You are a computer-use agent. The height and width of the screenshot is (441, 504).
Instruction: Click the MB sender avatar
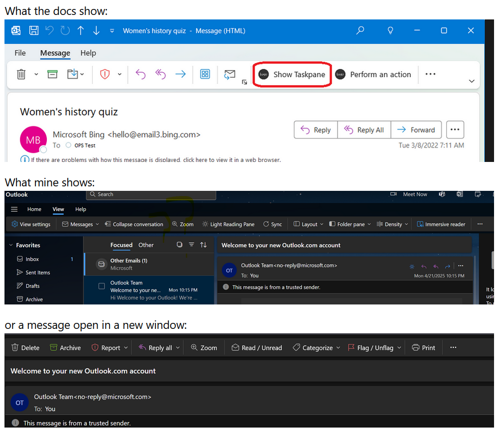33,140
